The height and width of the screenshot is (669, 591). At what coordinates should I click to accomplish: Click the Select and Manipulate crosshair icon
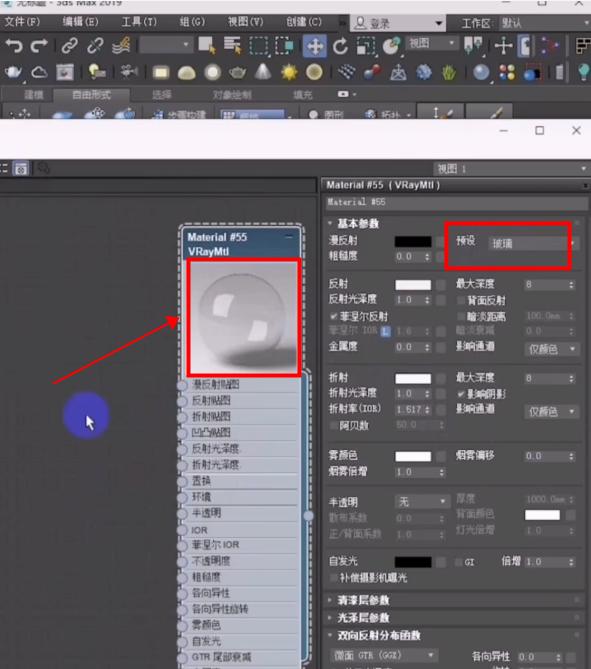click(504, 45)
